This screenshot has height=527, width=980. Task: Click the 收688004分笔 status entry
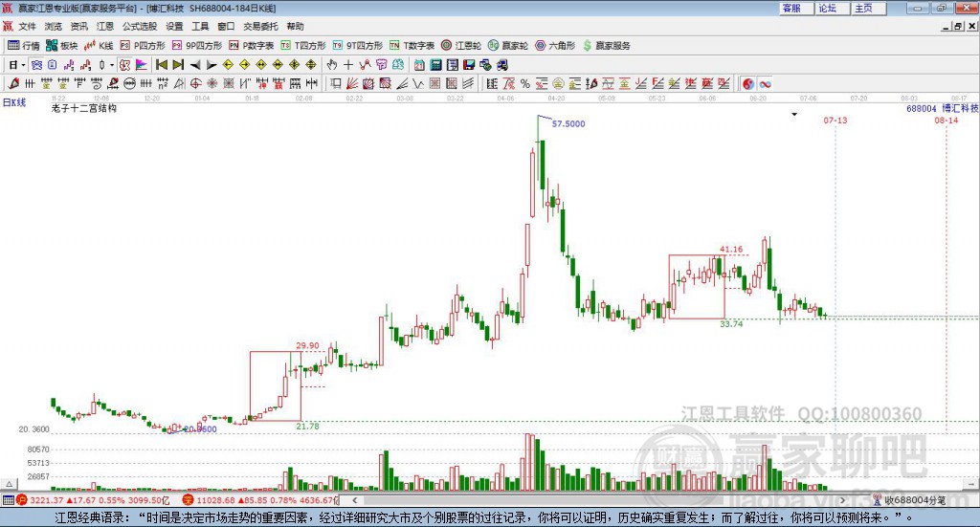coord(910,500)
